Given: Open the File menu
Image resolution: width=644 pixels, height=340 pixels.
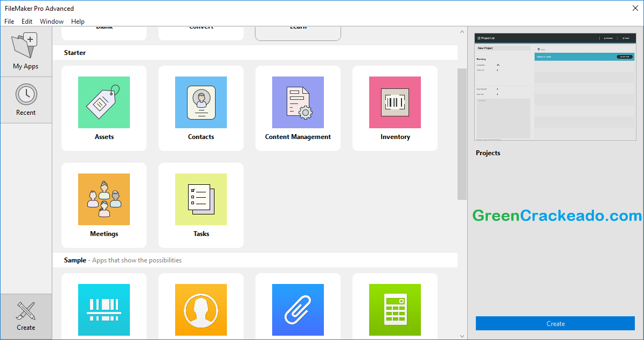Looking at the screenshot, I should (x=9, y=21).
